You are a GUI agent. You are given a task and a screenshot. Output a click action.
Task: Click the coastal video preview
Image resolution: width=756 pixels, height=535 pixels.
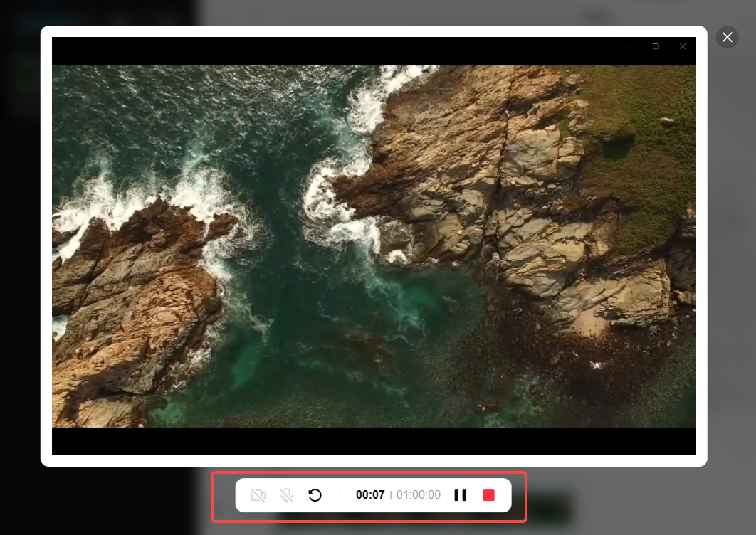click(x=374, y=246)
